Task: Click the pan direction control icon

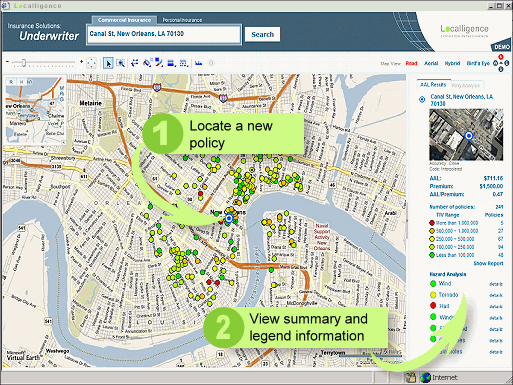Action: 91,63
